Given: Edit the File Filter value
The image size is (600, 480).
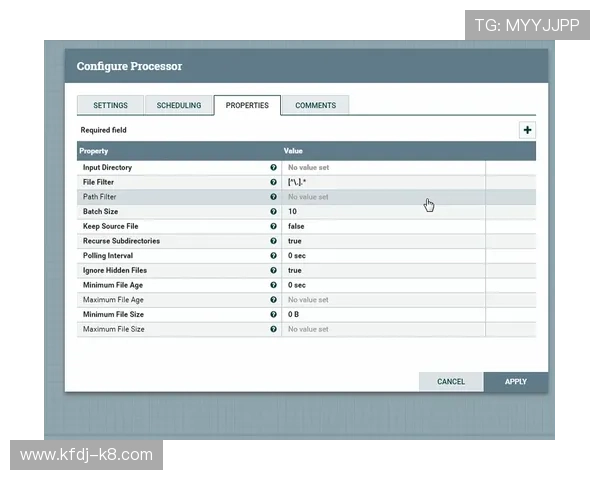Looking at the screenshot, I should (x=383, y=182).
